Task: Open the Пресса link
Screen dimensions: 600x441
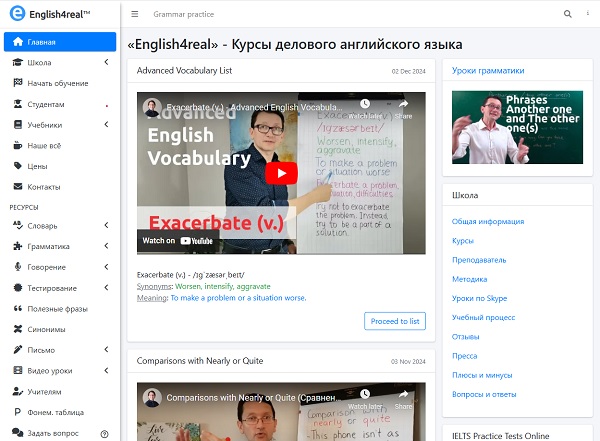Action: (465, 356)
